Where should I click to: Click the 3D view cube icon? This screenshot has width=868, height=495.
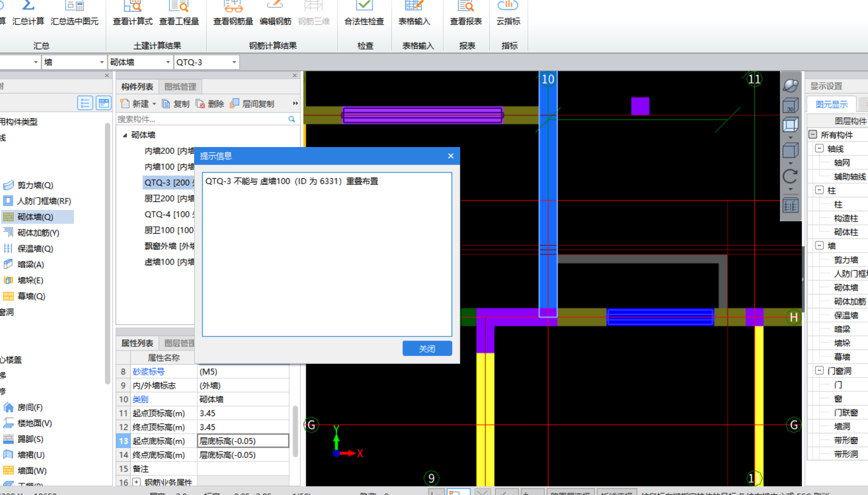[790, 106]
